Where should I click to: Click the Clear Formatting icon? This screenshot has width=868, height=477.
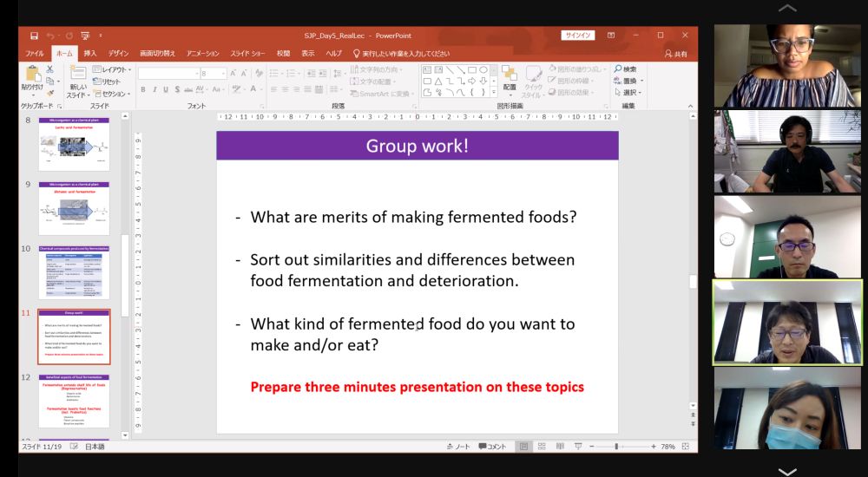(x=259, y=73)
